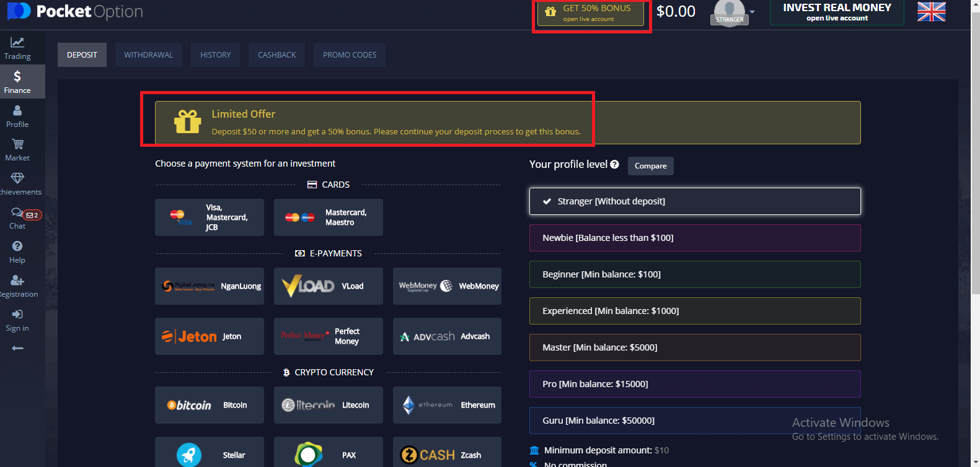This screenshot has height=467, width=980.
Task: Go to Market cart icon
Action: (17, 149)
